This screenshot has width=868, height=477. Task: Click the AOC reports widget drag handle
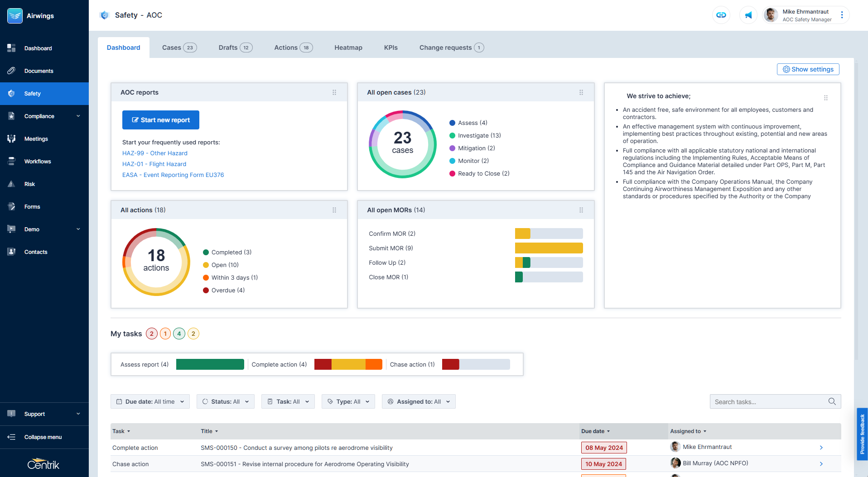pos(334,92)
